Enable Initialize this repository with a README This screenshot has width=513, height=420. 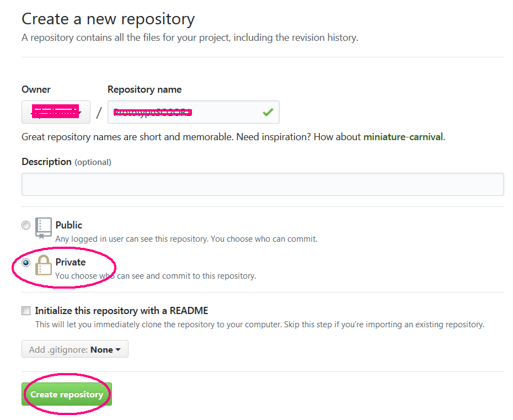[26, 311]
